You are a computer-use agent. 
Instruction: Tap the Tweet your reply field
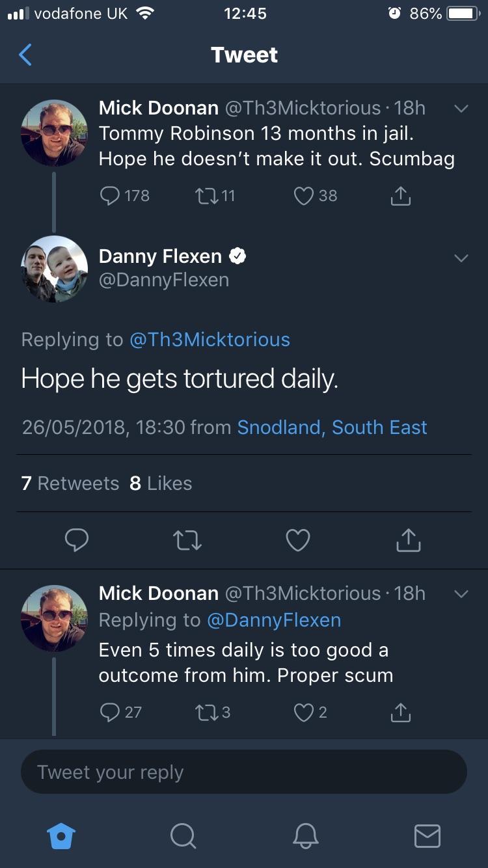[x=244, y=772]
